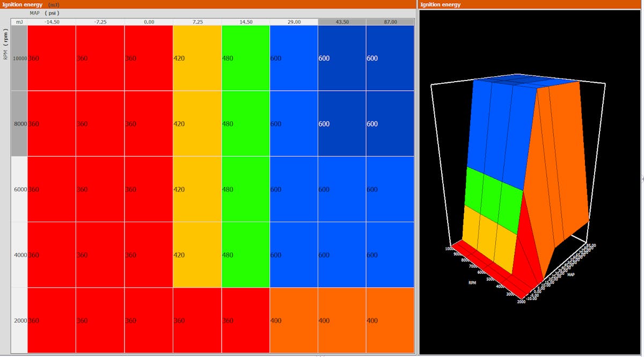Click 360 cell at 2000 rpm, 14.50 psi
Image resolution: width=644 pixels, height=357 pixels.
245,320
